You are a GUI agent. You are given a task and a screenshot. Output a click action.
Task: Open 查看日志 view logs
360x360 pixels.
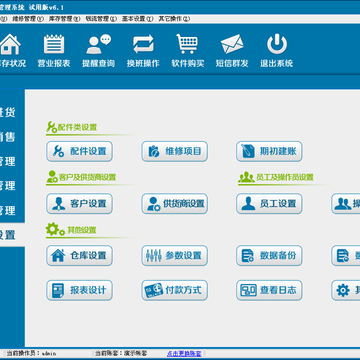269,290
